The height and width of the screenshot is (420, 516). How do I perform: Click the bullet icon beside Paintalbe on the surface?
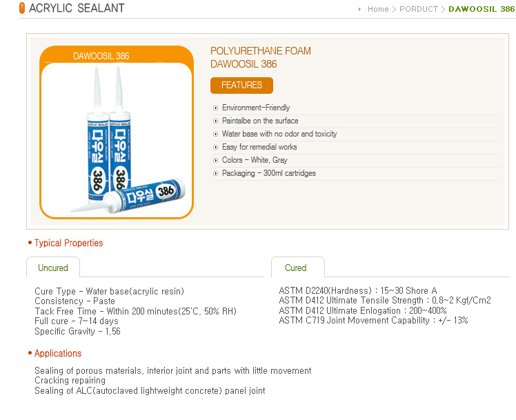215,121
